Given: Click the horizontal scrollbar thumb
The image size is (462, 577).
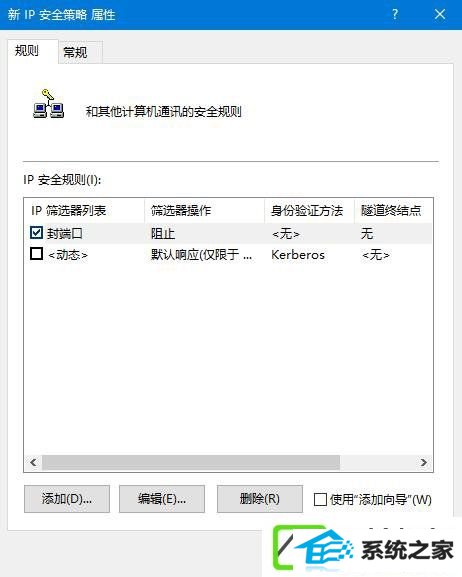Looking at the screenshot, I should click(x=191, y=462).
